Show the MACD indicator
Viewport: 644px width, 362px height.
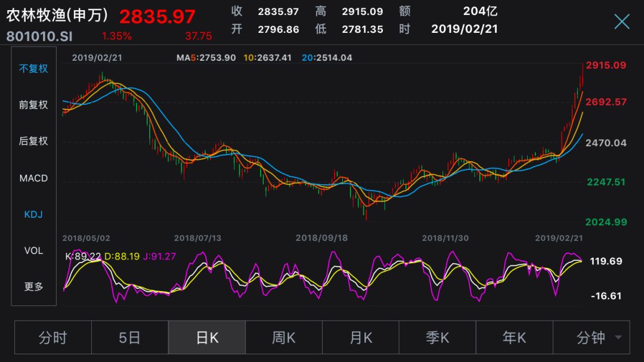coord(33,178)
